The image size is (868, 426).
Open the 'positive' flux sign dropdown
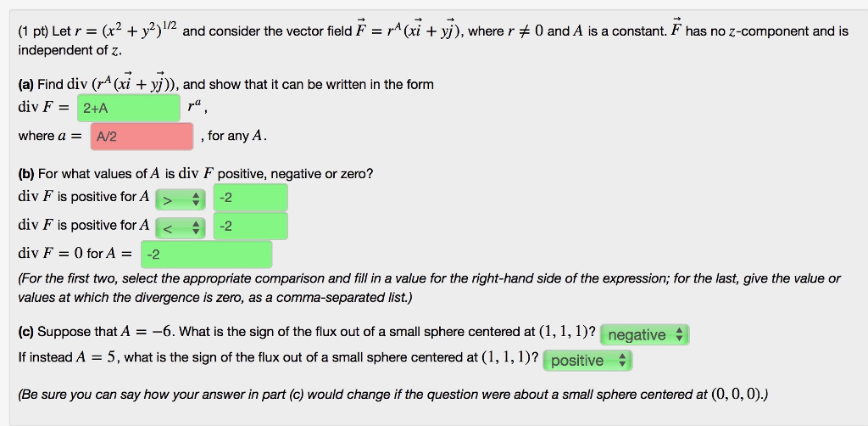(x=587, y=361)
